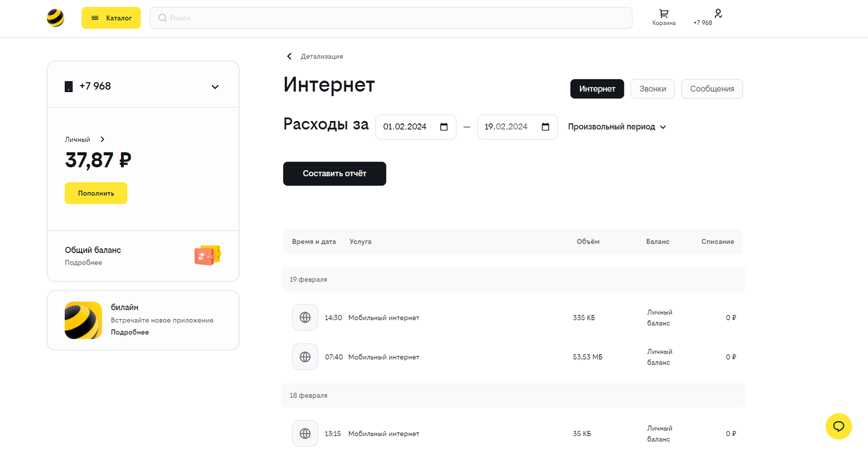
Task: Click the end date field 19.02.2024
Action: click(517, 127)
